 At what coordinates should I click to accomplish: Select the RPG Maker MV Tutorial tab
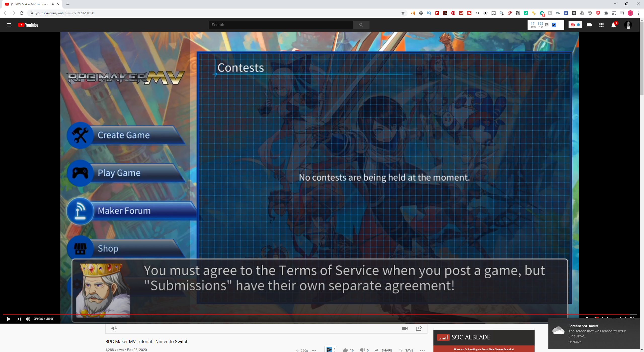(x=29, y=4)
